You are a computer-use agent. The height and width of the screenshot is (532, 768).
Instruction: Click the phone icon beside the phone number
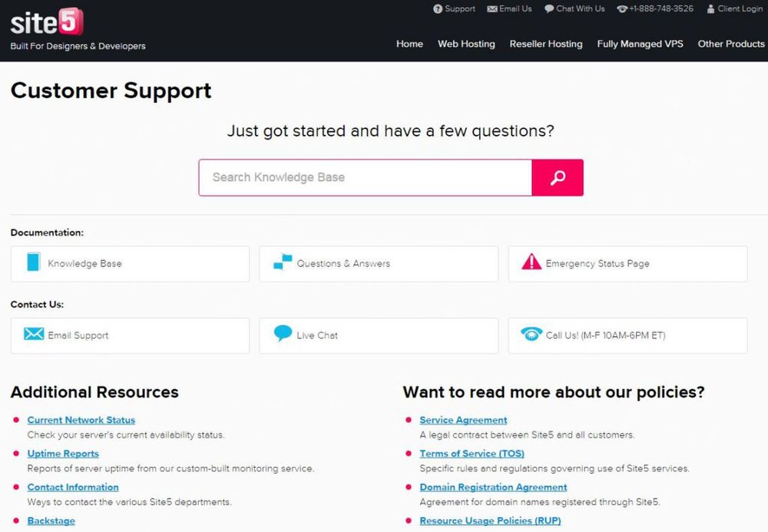coord(622,8)
